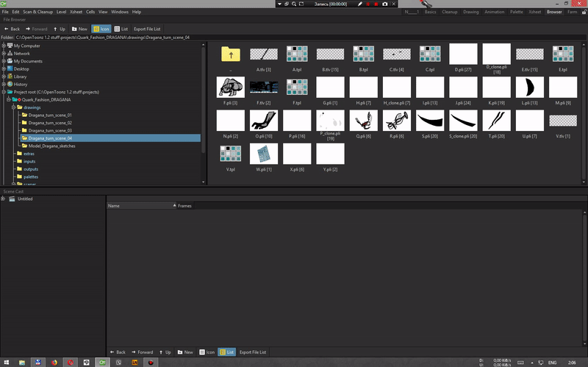The width and height of the screenshot is (588, 367).
Task: Select the W.pli [1] file icon
Action: pyautogui.click(x=264, y=154)
